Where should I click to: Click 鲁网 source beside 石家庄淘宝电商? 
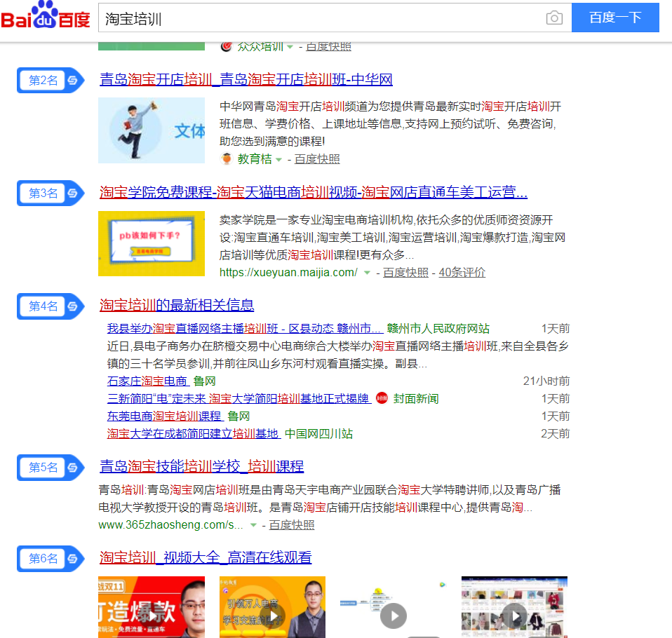coord(204,381)
